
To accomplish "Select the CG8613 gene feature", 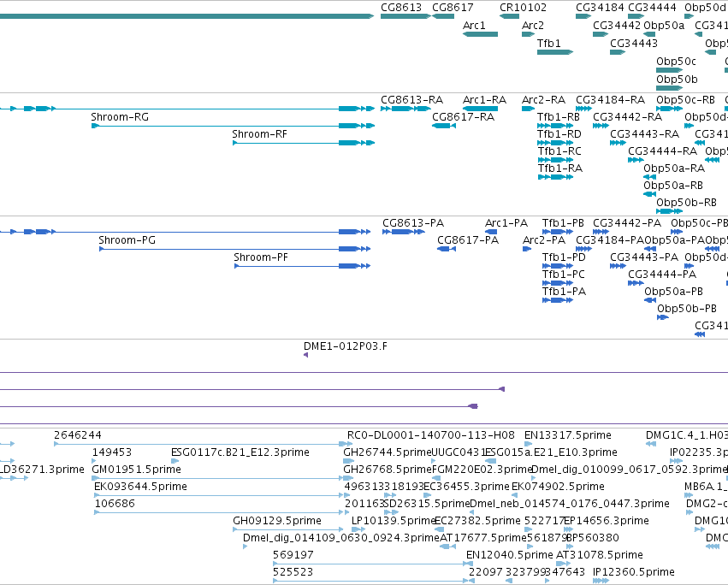I will point(405,16).
